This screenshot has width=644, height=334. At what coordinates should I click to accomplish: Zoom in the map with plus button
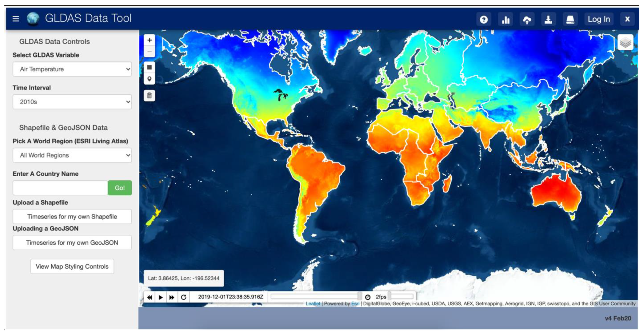point(150,40)
